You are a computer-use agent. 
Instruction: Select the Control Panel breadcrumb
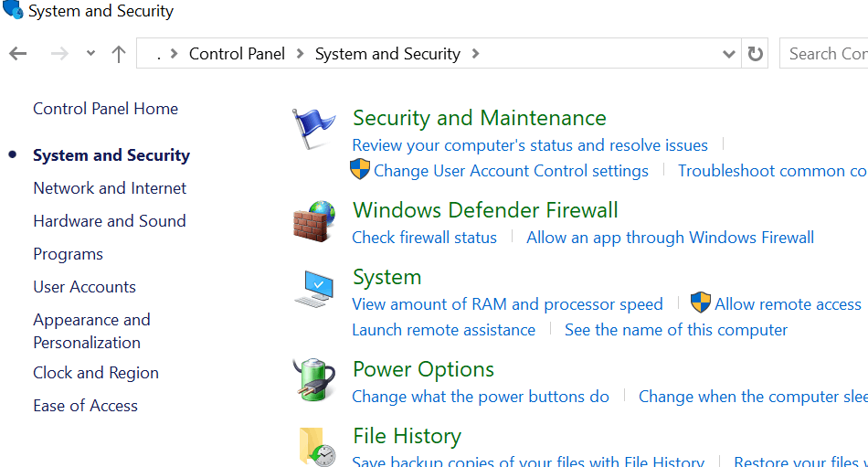point(237,54)
